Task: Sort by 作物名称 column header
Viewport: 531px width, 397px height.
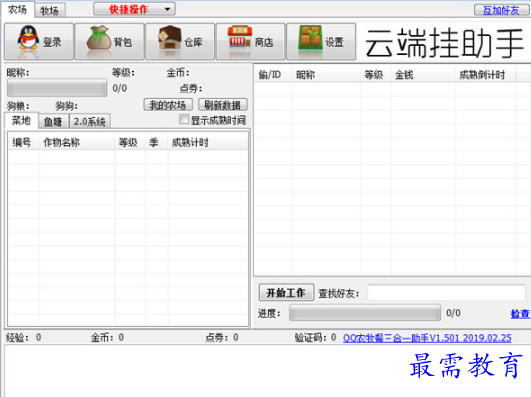Action: pyautogui.click(x=77, y=143)
